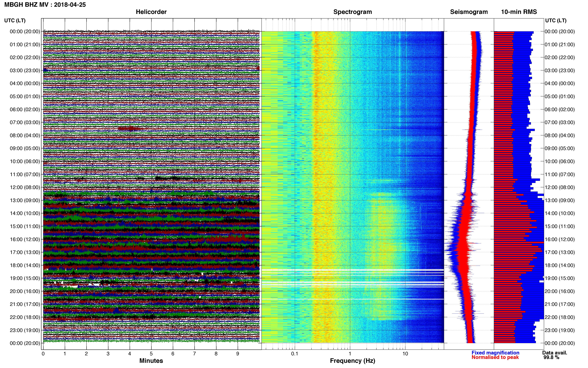Click '04:00 (00:00)' on the helicorder time axis
This screenshot has height=368, width=588.
pos(25,83)
